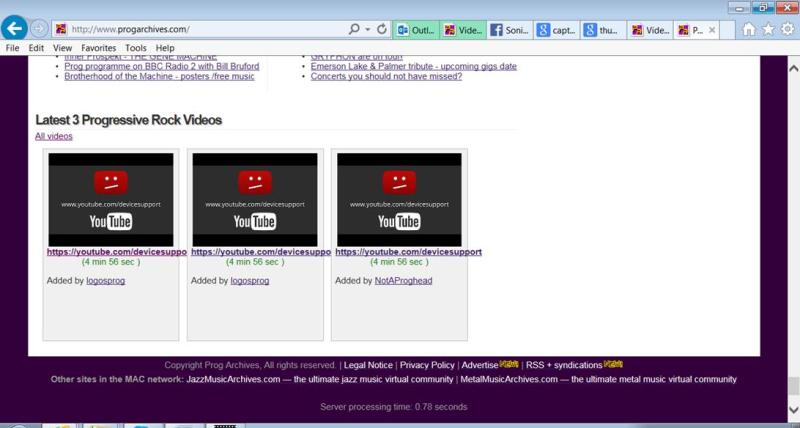Open the File menu
This screenshot has height=428, width=800.
(x=12, y=48)
